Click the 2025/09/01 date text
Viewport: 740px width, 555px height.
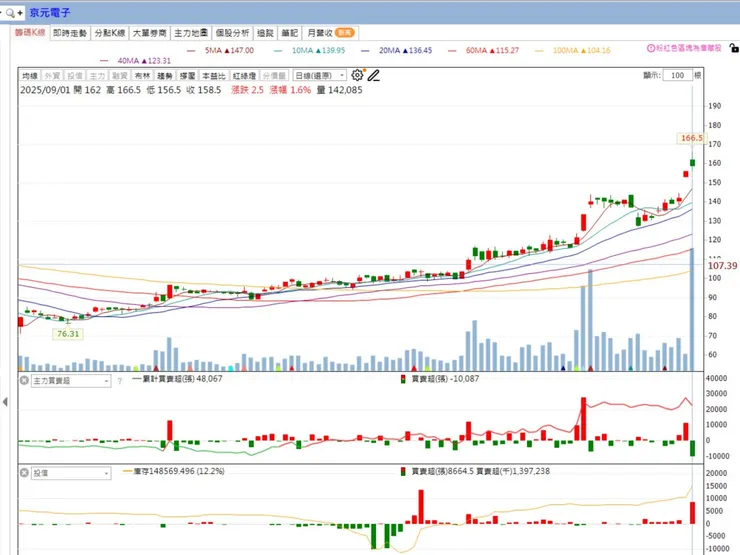pyautogui.click(x=45, y=90)
